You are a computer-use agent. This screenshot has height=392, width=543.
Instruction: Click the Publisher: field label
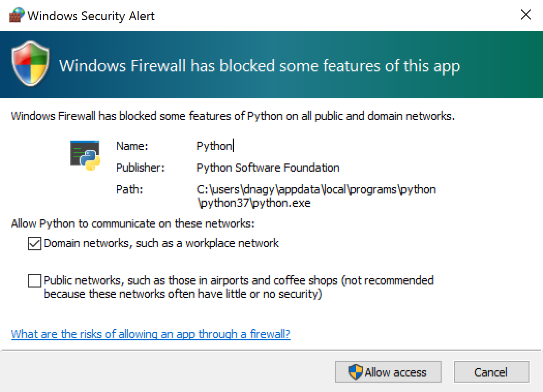(x=140, y=168)
